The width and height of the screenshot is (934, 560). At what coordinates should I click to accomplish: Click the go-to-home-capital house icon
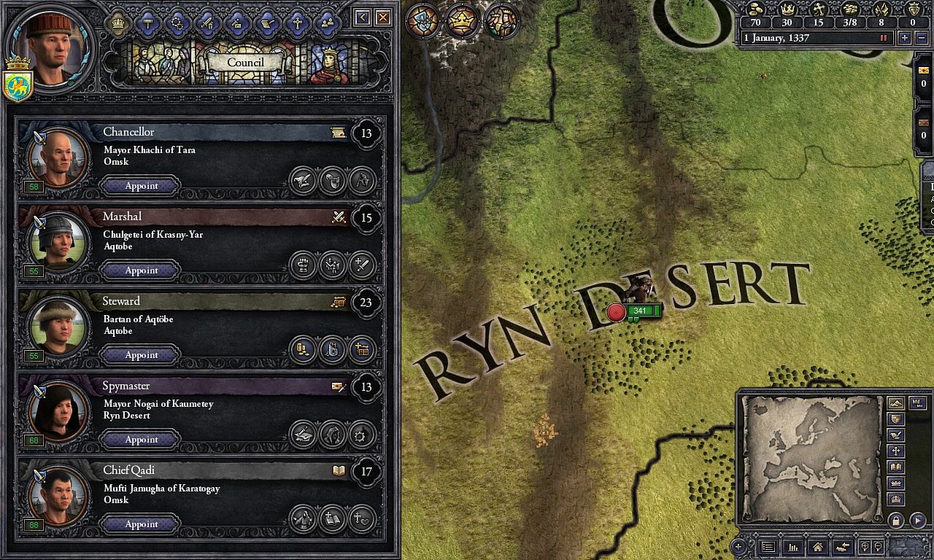pyautogui.click(x=817, y=546)
